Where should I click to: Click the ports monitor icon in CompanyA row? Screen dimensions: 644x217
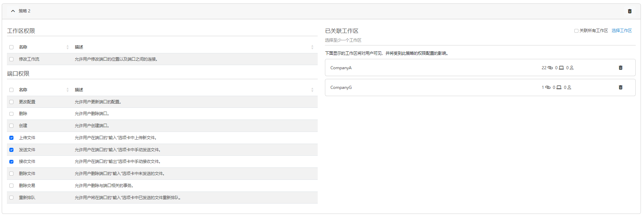point(561,68)
